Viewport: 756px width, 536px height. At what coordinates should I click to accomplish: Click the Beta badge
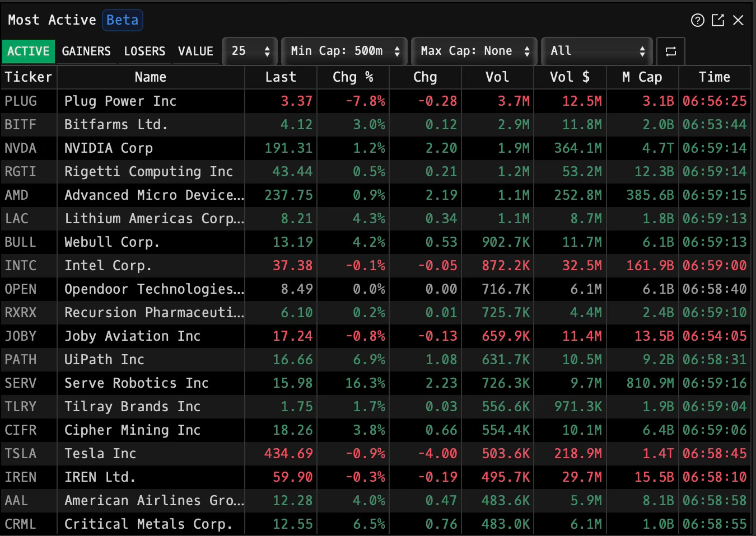(122, 20)
